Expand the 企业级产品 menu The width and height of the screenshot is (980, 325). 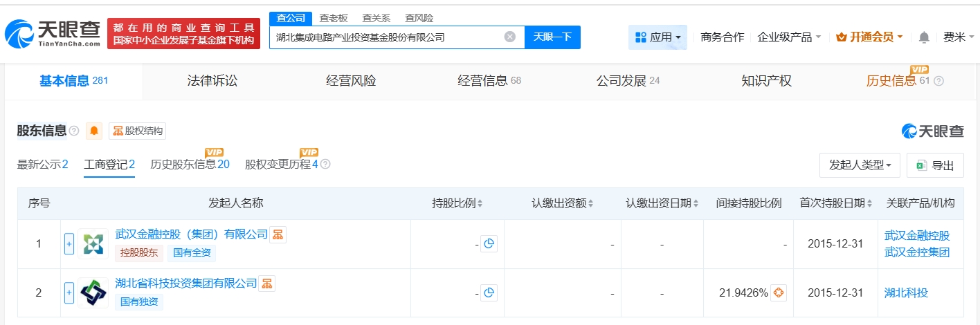[789, 37]
